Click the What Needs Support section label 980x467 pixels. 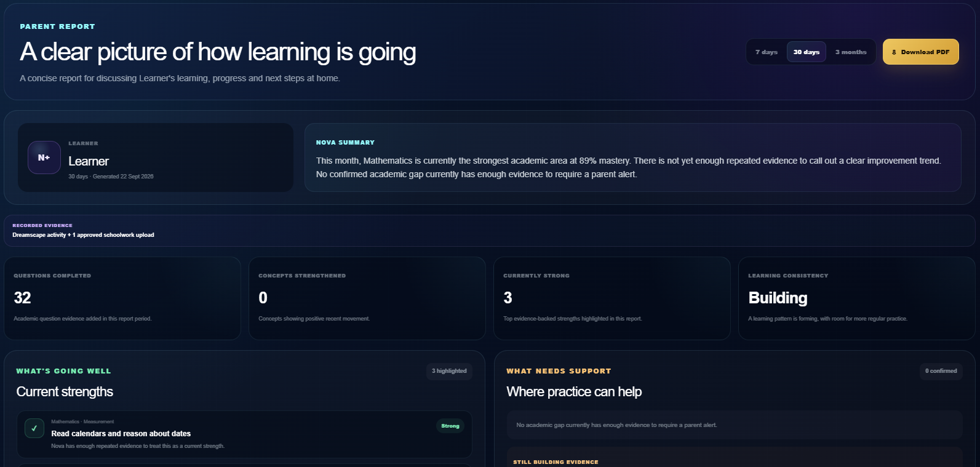[559, 371]
